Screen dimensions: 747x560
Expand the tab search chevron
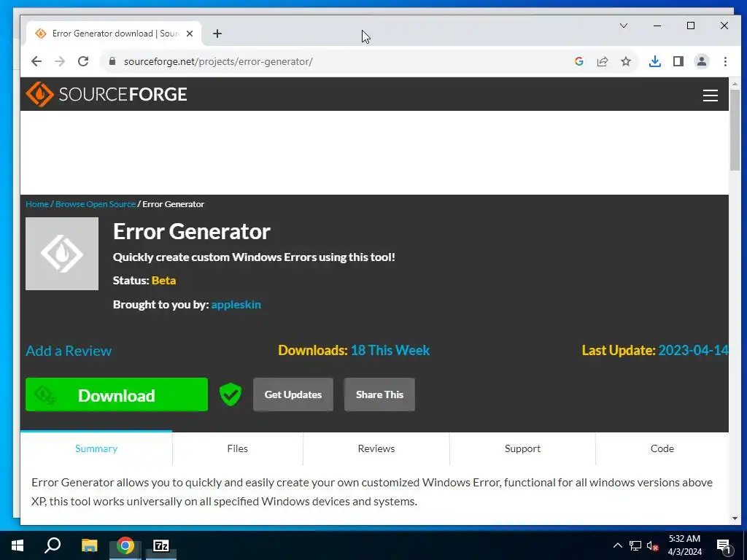(624, 26)
